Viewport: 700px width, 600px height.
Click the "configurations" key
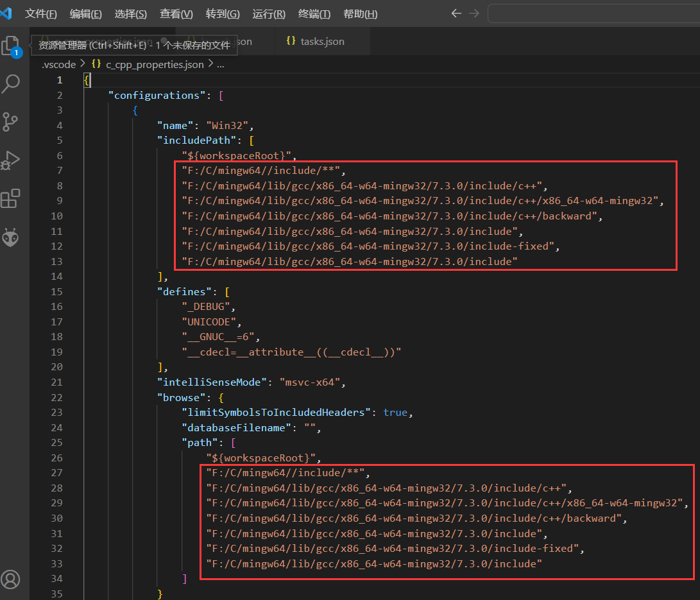157,96
